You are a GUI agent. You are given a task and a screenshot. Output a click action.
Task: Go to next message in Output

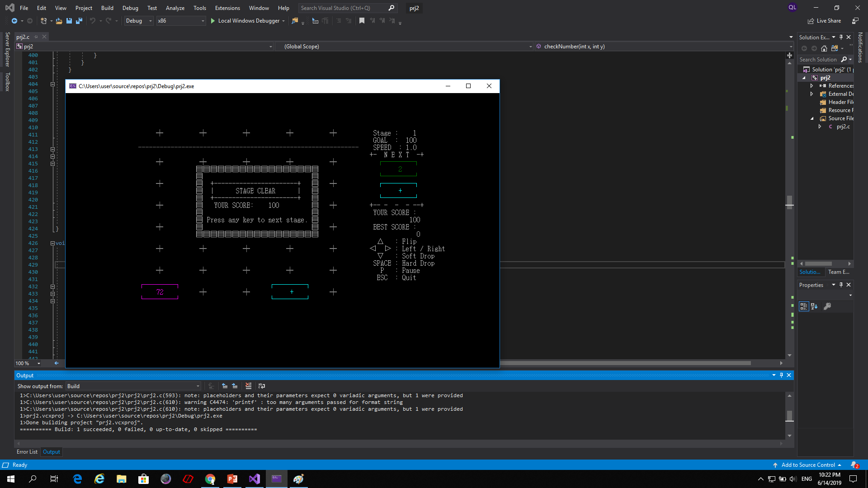click(x=235, y=386)
